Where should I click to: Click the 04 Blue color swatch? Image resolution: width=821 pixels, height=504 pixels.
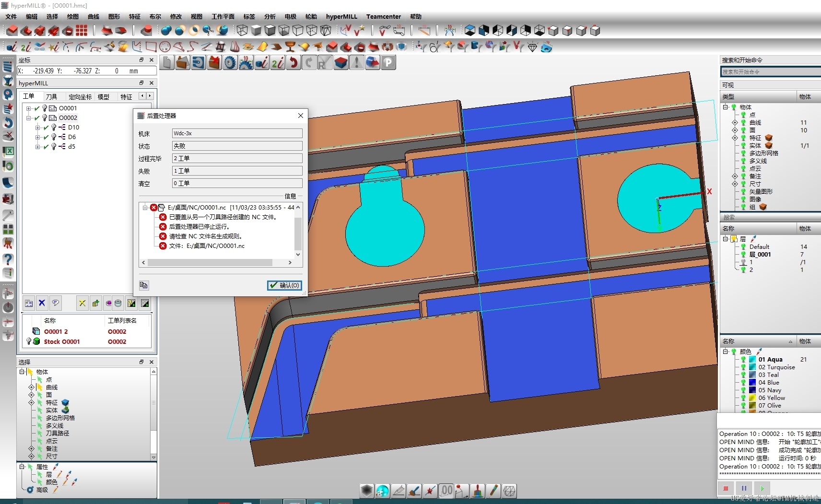point(752,383)
